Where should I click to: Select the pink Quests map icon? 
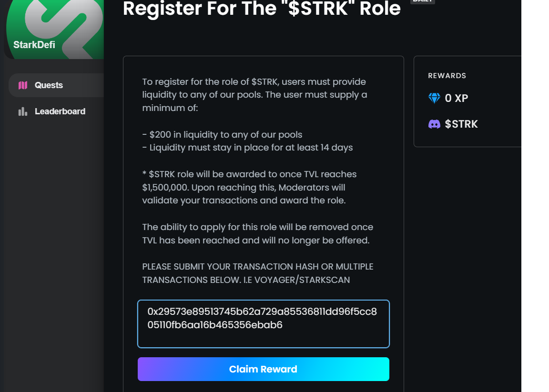click(23, 85)
